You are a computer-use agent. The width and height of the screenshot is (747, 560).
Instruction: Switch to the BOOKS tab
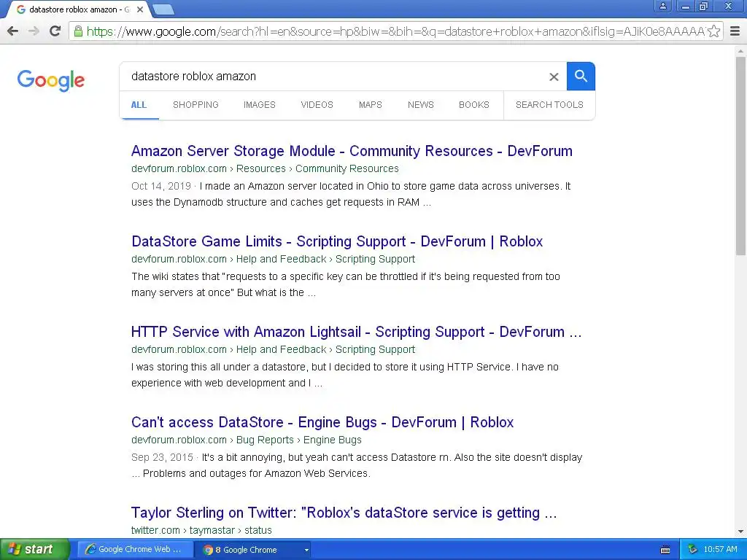coord(474,105)
